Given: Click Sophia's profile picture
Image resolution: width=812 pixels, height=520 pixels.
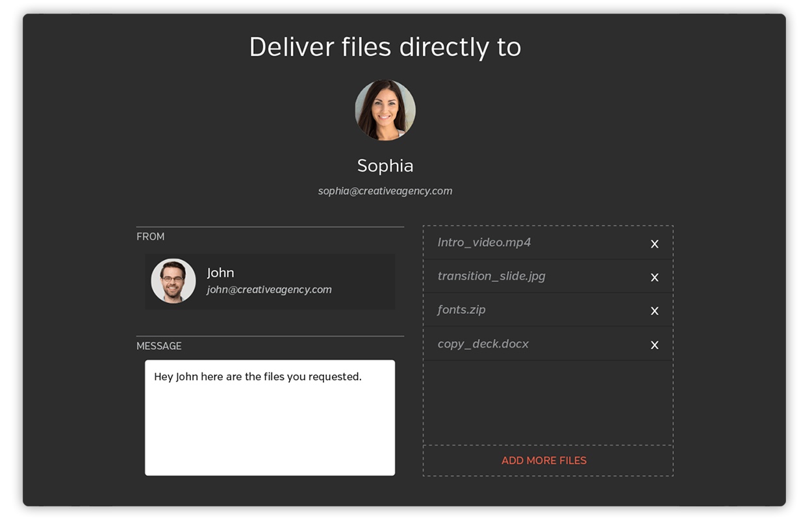Looking at the screenshot, I should tap(385, 110).
